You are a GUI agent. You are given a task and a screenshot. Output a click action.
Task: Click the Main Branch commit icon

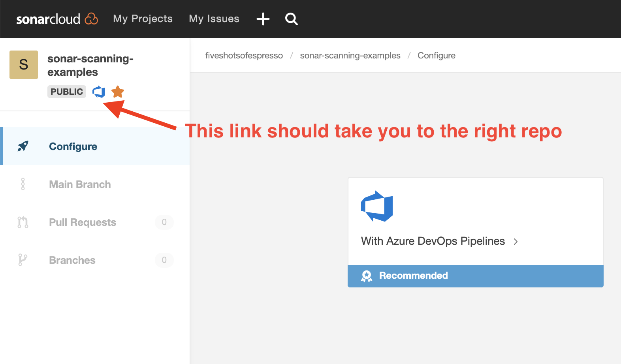(x=23, y=184)
